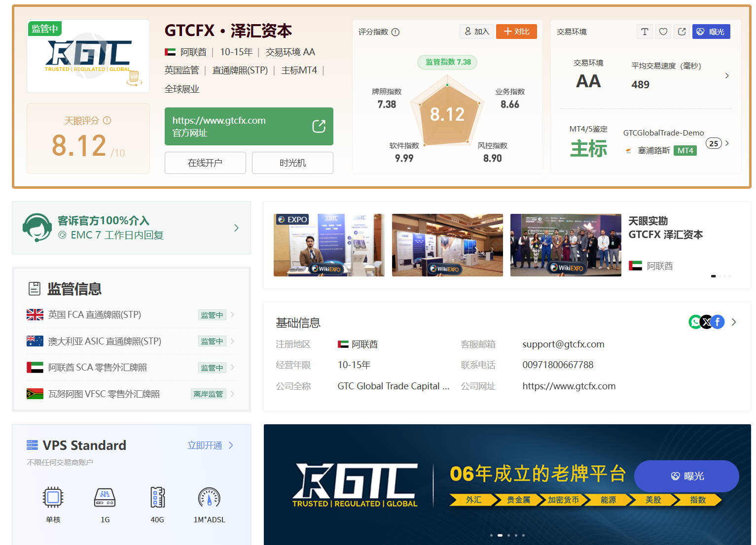The image size is (756, 545).
Task: Open the info icon beside 评分指数
Action: tap(396, 32)
